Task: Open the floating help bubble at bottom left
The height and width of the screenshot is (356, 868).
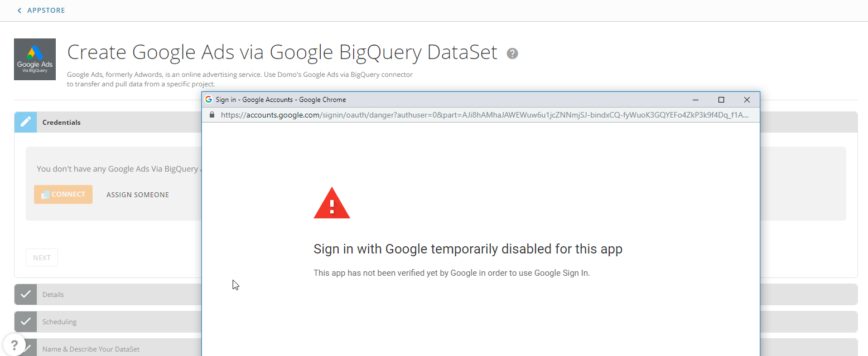Action: click(x=14, y=344)
